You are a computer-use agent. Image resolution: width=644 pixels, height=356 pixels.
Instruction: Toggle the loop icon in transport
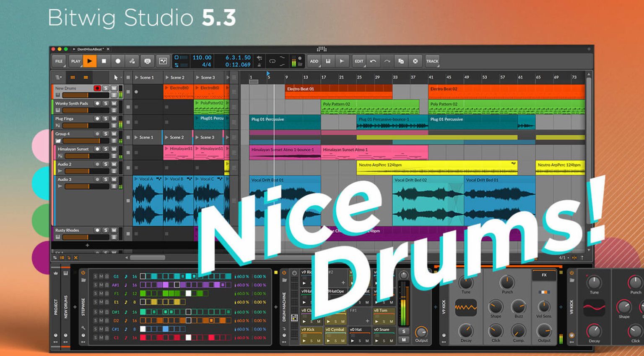272,61
